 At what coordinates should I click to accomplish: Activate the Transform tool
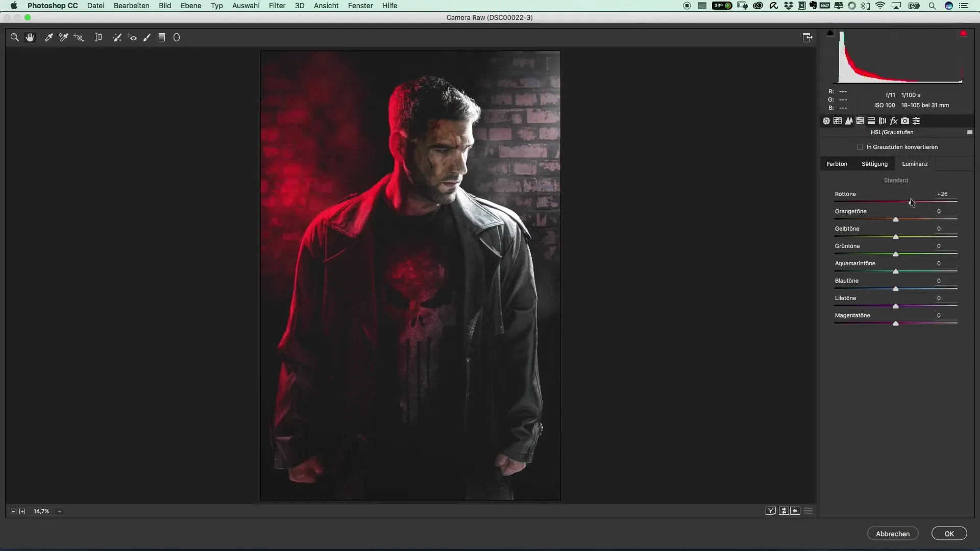[x=99, y=37]
